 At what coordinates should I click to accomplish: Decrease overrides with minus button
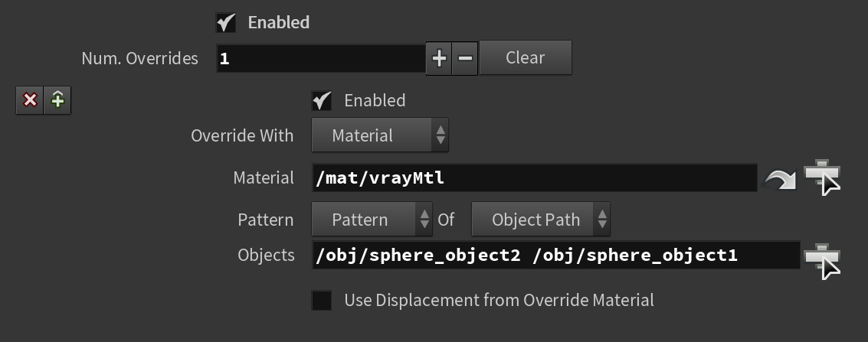(465, 58)
